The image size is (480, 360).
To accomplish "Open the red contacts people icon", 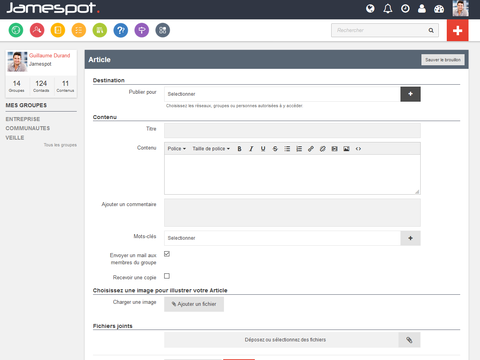I will [x=37, y=30].
